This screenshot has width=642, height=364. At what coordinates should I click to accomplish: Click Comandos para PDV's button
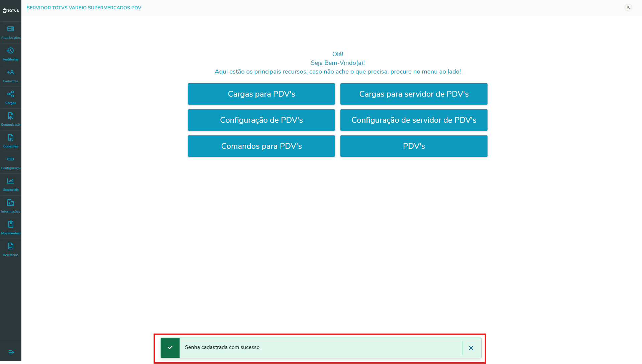[261, 146]
